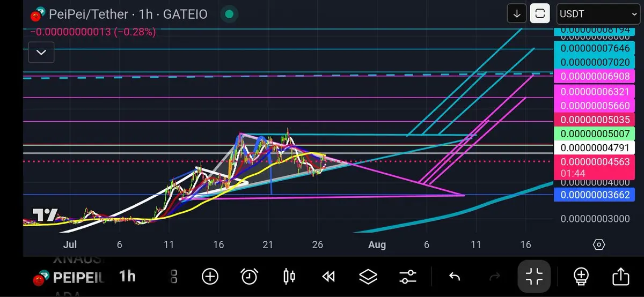
Task: Click the down arrow button near USDT
Action: click(517, 14)
